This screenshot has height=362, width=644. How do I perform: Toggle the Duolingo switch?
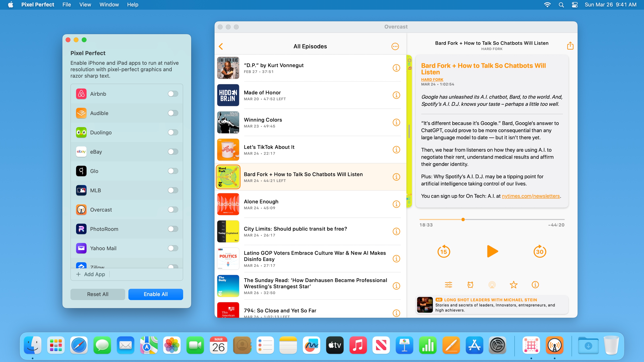coord(173,132)
